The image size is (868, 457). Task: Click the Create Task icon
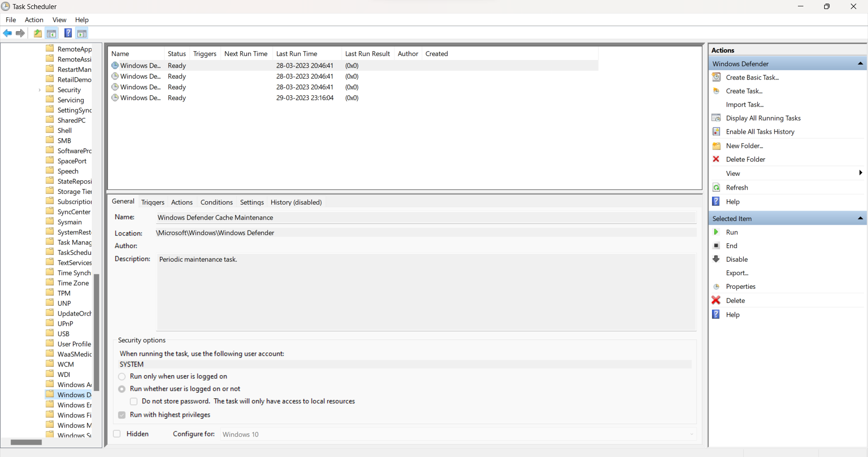717,91
